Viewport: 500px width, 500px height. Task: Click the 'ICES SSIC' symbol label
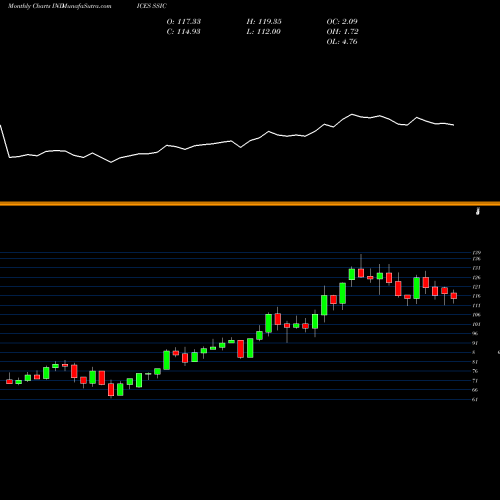coord(152,6)
